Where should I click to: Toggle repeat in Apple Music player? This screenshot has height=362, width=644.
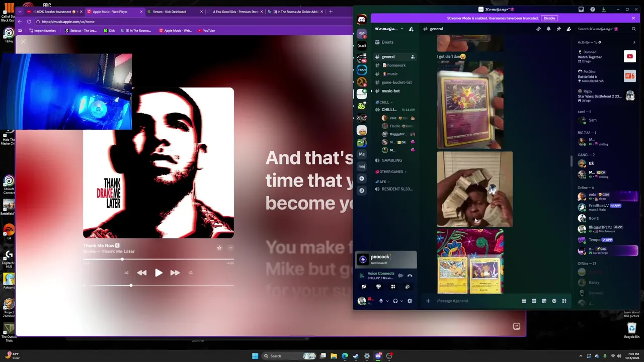pos(191,273)
